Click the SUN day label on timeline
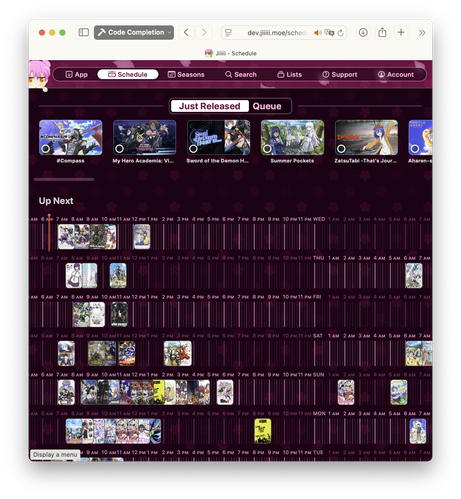The width and height of the screenshot is (461, 499). coord(319,374)
